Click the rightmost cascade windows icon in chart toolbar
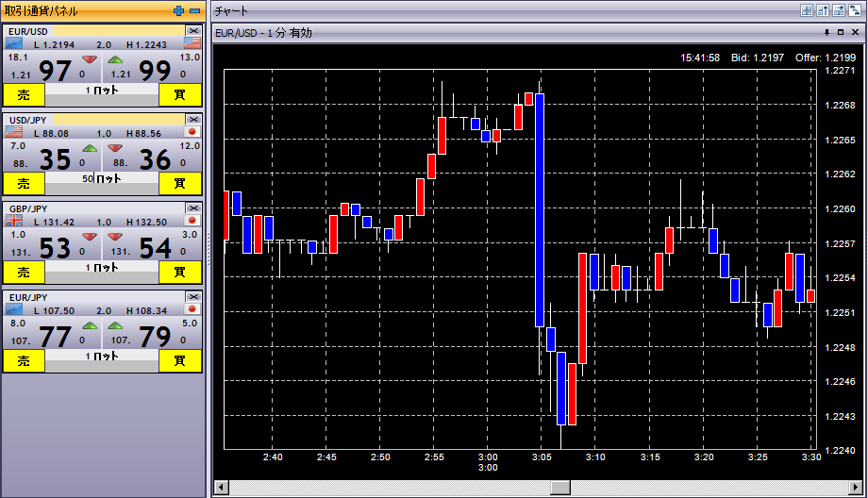This screenshot has height=498, width=868. [854, 10]
